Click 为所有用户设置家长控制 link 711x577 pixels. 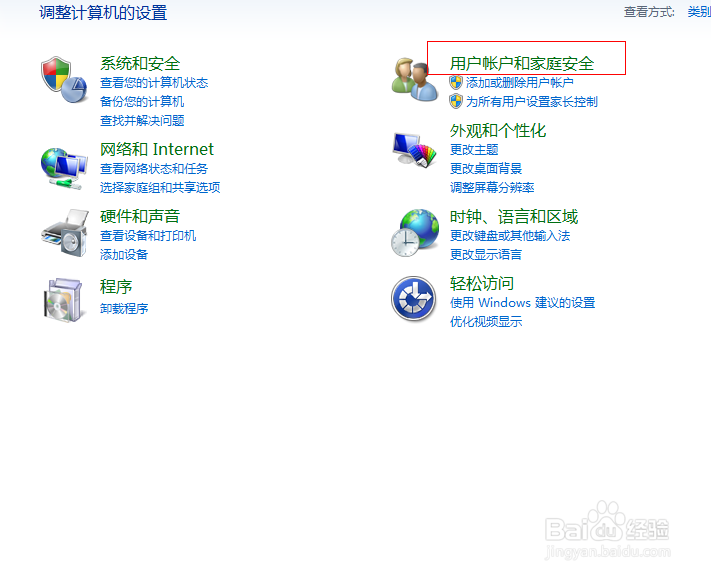[532, 102]
